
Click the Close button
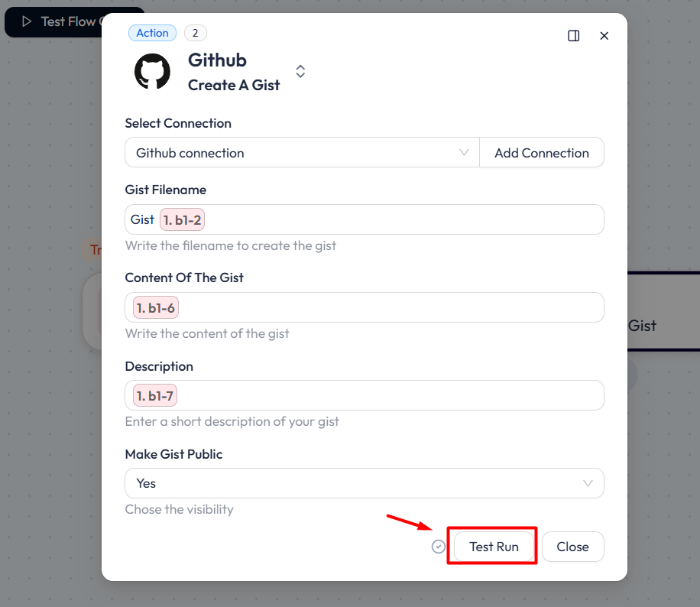tap(572, 546)
